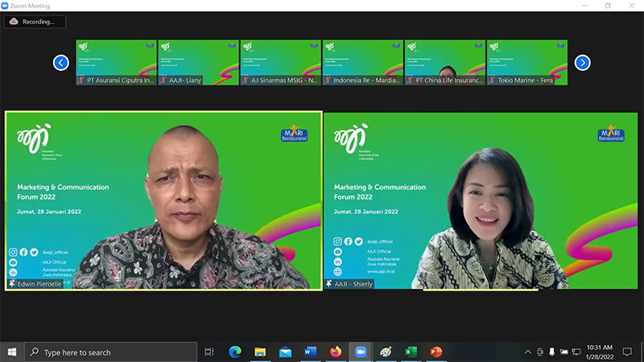Image resolution: width=644 pixels, height=362 pixels.
Task: Click USB device tray icon
Action: click(x=552, y=352)
